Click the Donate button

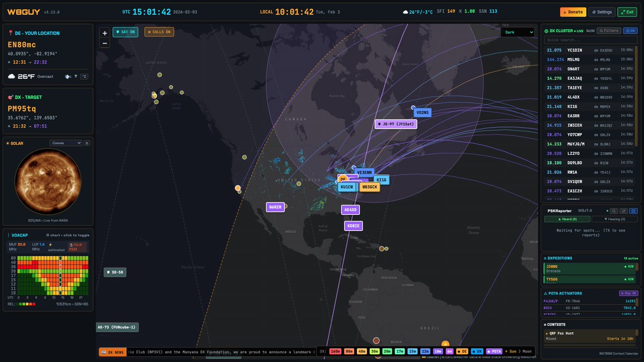[x=573, y=12]
